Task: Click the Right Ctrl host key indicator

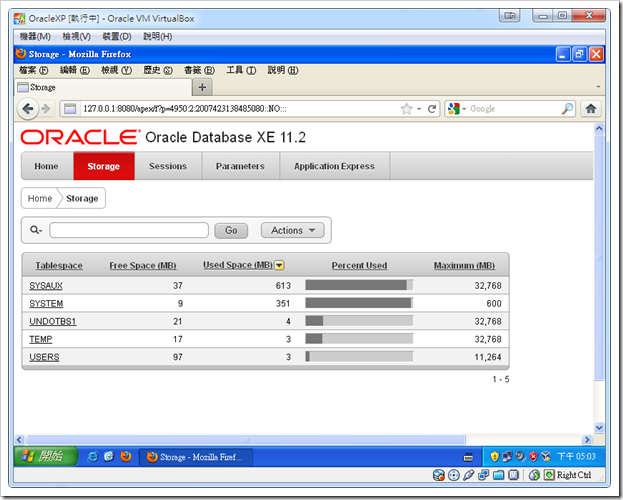Action: coord(574,475)
